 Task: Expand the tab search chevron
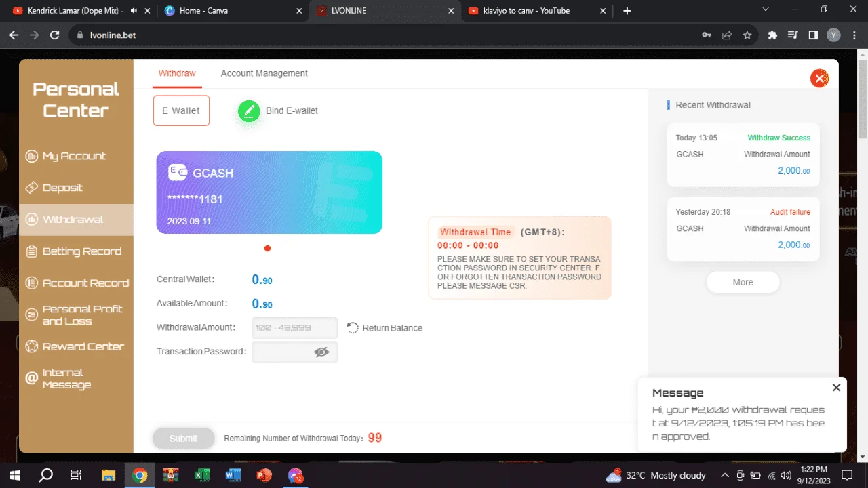click(x=766, y=9)
